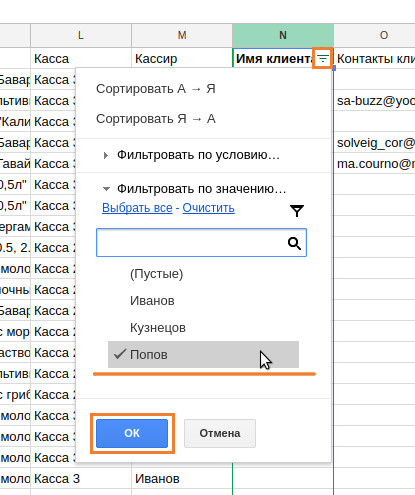This screenshot has height=495, width=415.
Task: Toggle the Кузнецов filter value
Action: pos(203,328)
